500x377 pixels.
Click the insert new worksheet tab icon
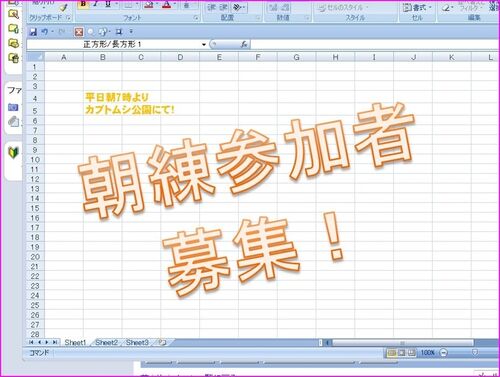click(x=162, y=342)
